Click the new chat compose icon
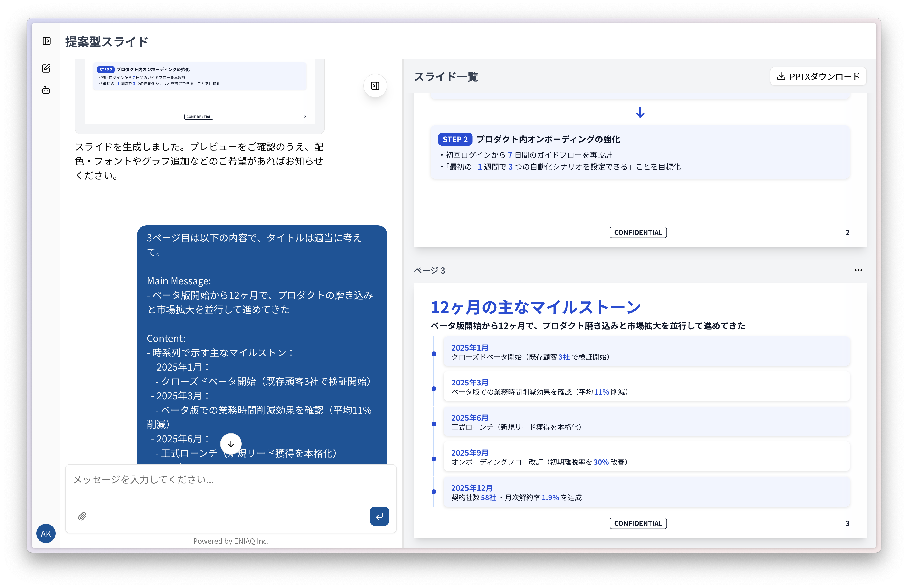908x588 pixels. pos(46,68)
